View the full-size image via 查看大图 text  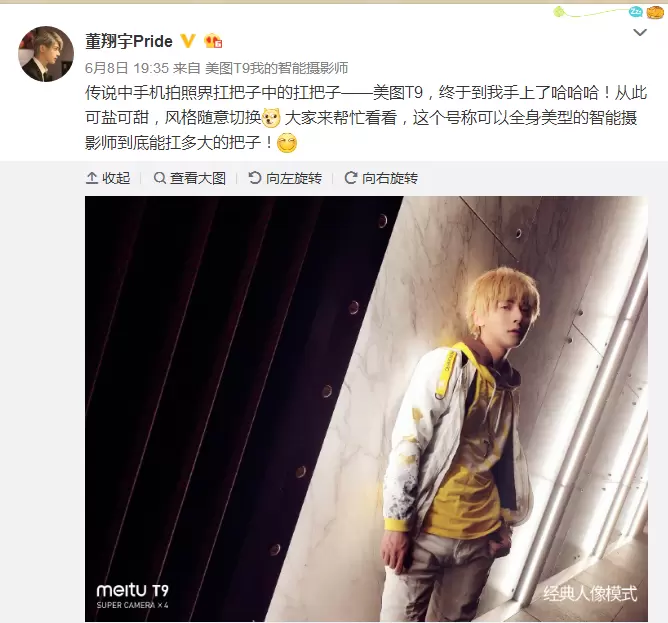198,178
